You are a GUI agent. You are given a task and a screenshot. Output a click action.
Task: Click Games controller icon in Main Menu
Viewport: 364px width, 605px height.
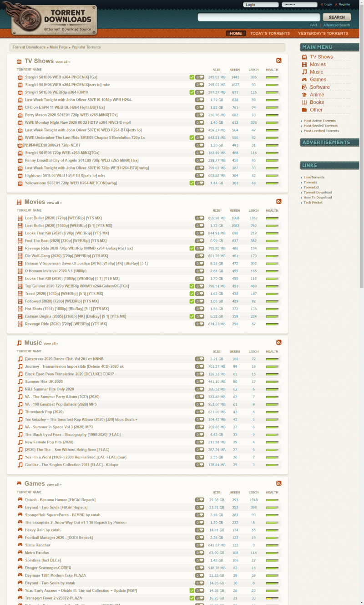(304, 80)
